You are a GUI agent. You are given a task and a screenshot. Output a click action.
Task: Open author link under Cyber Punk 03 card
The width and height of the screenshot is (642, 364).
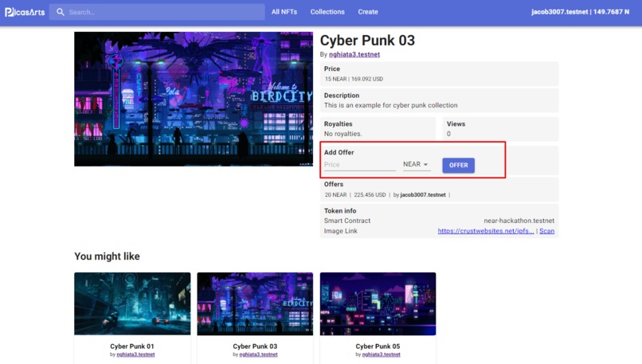tap(258, 354)
